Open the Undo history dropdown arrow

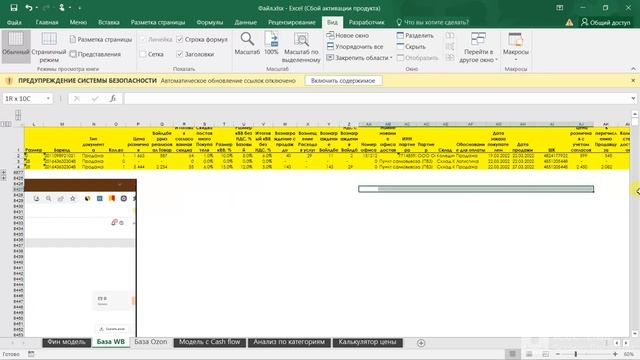click(x=36, y=8)
